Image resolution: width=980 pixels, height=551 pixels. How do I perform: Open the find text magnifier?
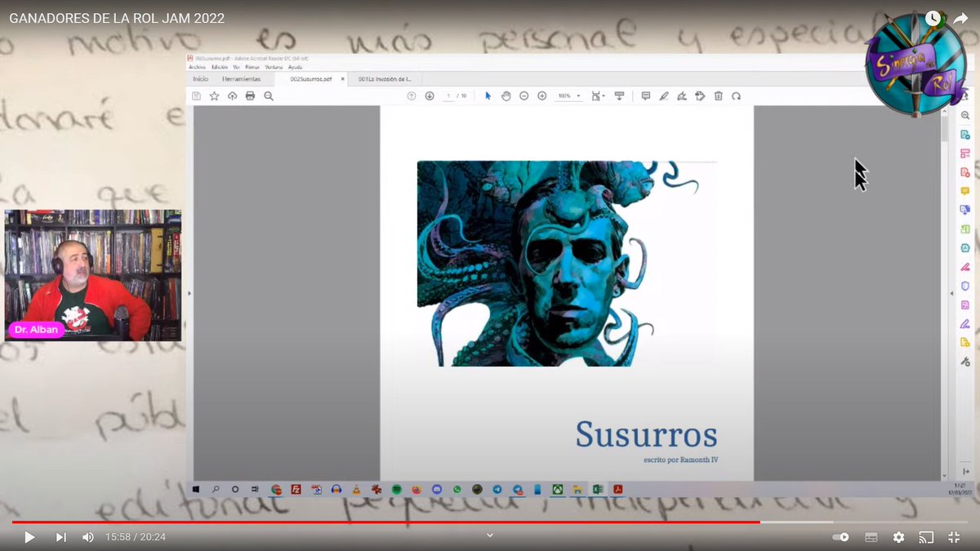[268, 96]
